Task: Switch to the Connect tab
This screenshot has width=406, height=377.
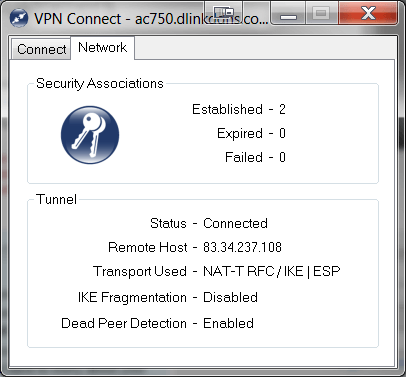Action: click(41, 49)
